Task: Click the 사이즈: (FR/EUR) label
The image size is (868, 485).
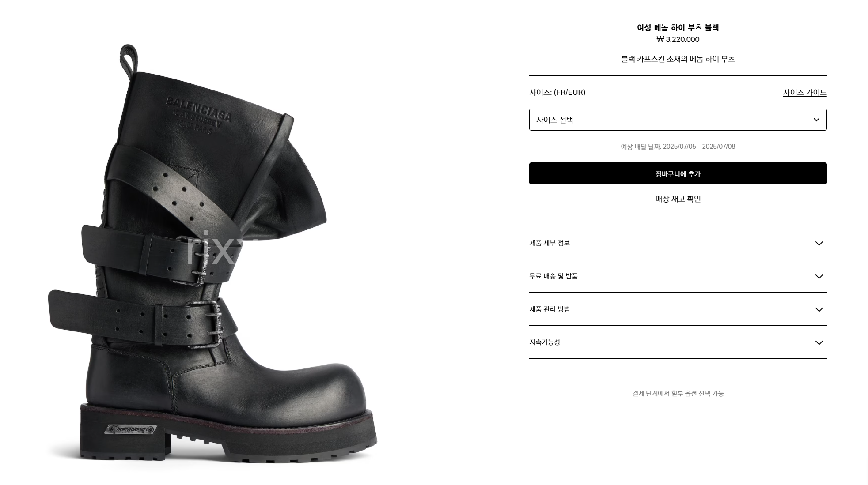Action: [x=557, y=92]
